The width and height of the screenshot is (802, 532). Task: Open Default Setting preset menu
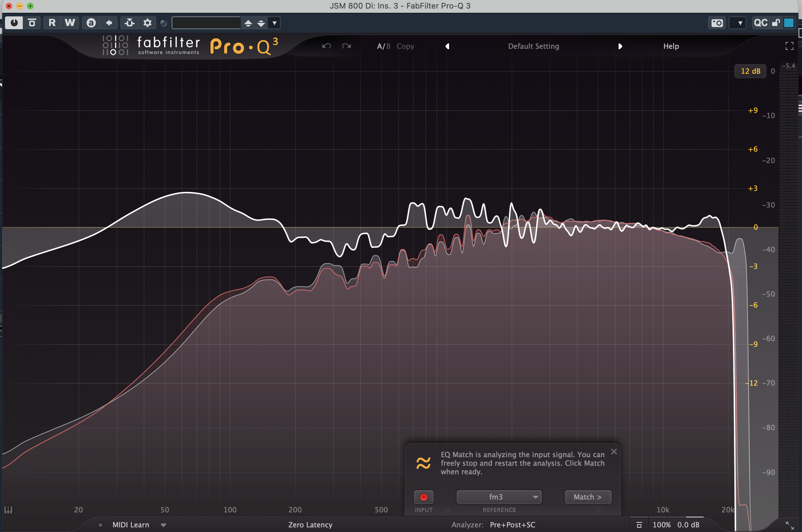click(x=533, y=46)
